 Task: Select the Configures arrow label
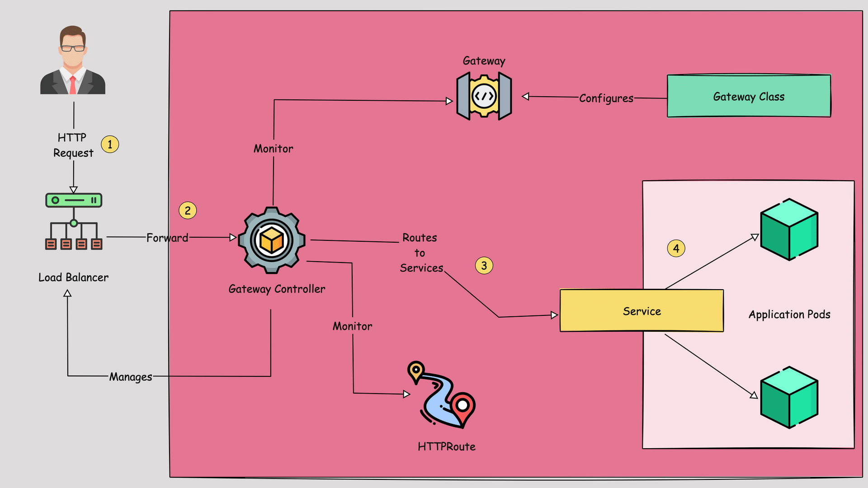(606, 98)
